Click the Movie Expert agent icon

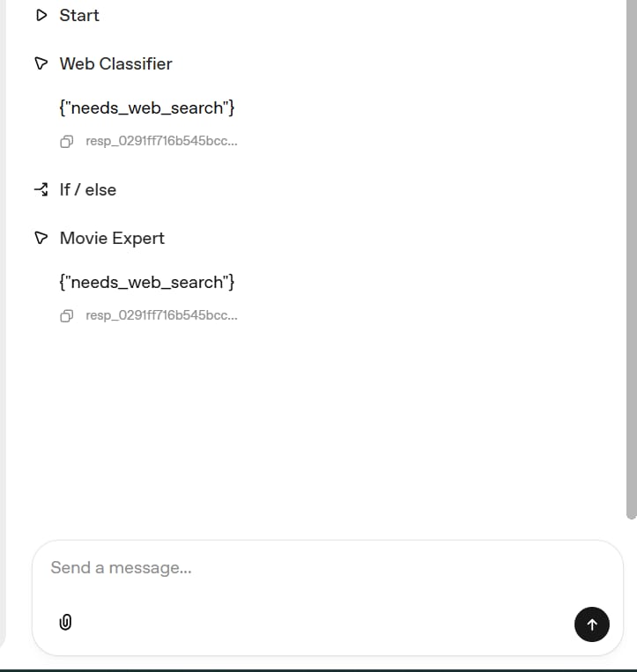pyautogui.click(x=41, y=238)
